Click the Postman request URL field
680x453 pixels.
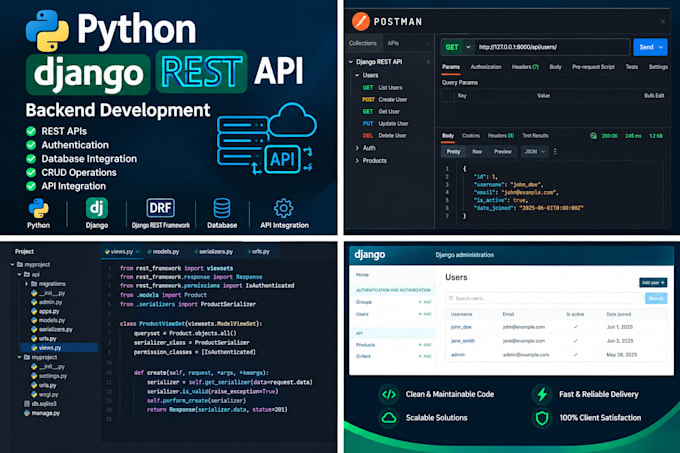[x=552, y=47]
